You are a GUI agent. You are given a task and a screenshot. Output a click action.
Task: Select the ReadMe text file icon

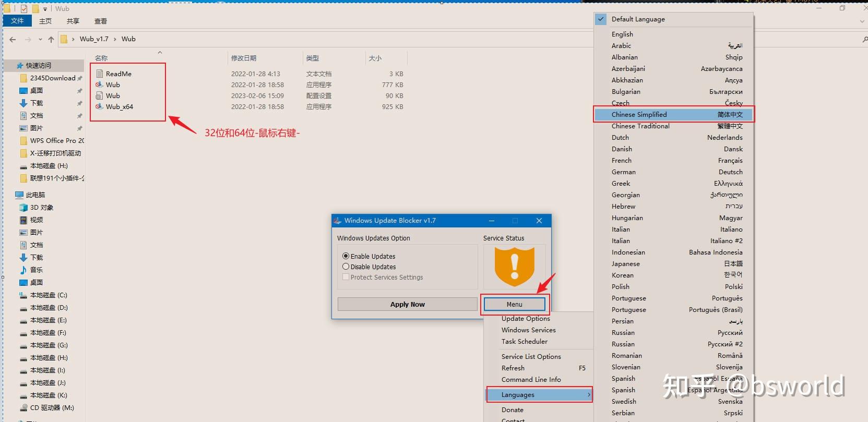[100, 74]
